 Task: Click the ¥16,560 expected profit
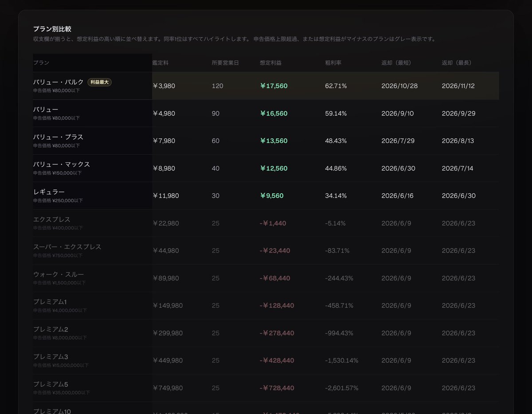tap(274, 113)
